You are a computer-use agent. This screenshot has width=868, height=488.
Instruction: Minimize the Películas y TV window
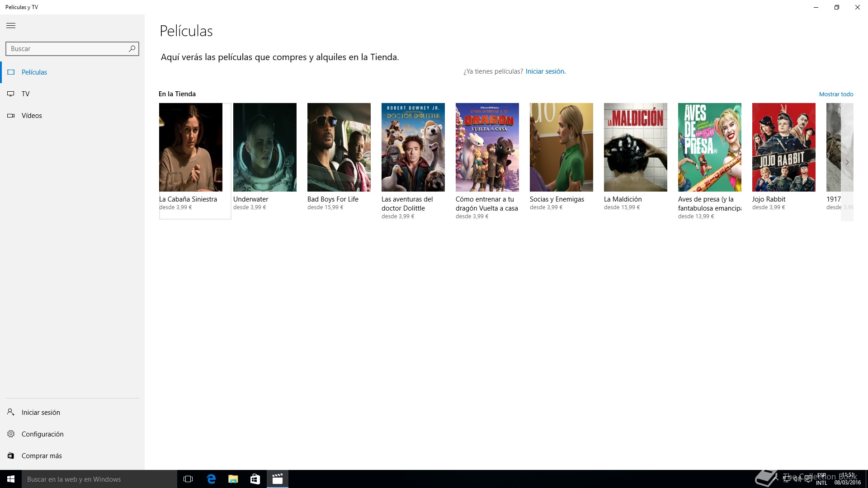click(816, 7)
